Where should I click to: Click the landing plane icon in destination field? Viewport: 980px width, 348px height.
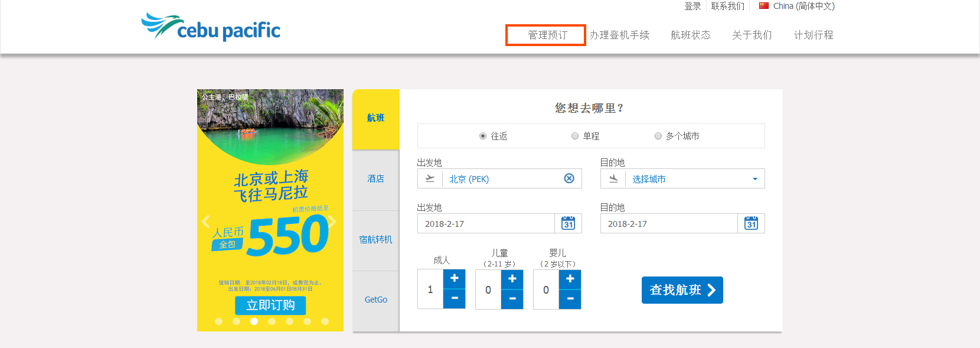click(x=613, y=178)
